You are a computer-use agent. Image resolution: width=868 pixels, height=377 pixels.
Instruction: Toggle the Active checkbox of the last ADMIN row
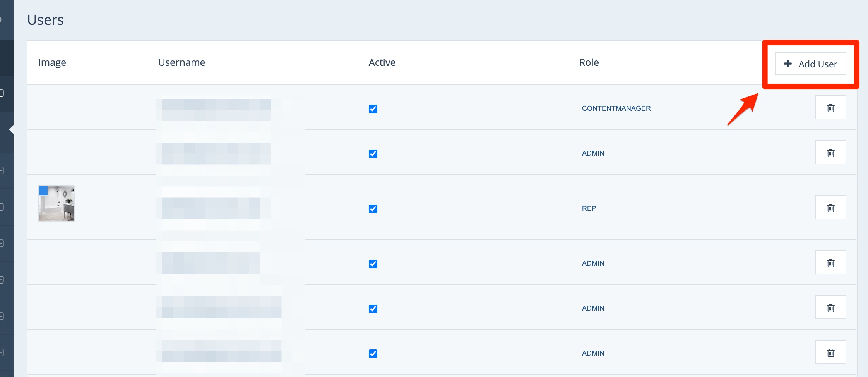coord(373,354)
